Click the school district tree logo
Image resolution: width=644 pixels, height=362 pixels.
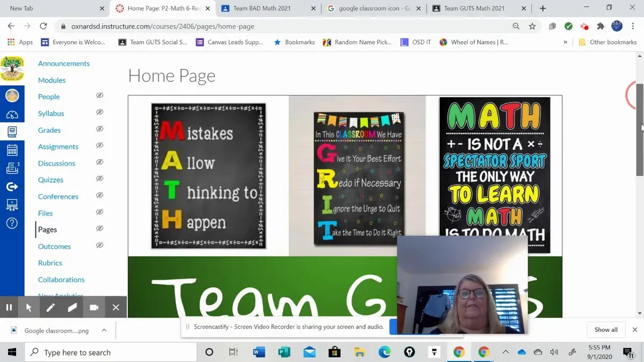pos(12,69)
